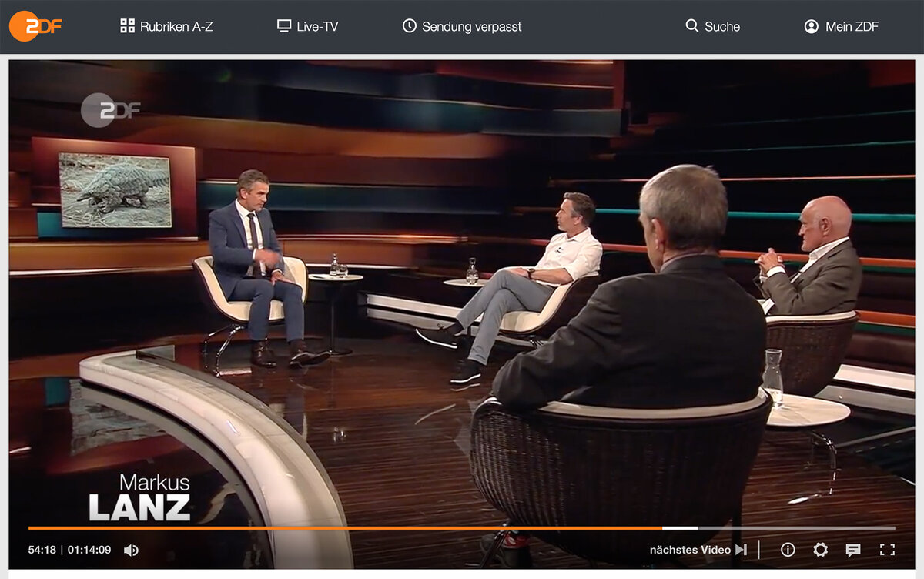
Task: Go to the ZDF home logo
Action: point(35,26)
